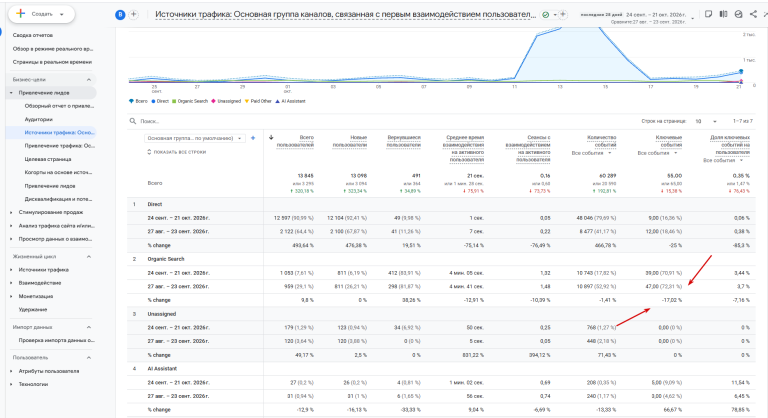Screen dimensions: 768x418
Task: Open rows per page dropdown showing 10
Action: pyautogui.click(x=706, y=121)
